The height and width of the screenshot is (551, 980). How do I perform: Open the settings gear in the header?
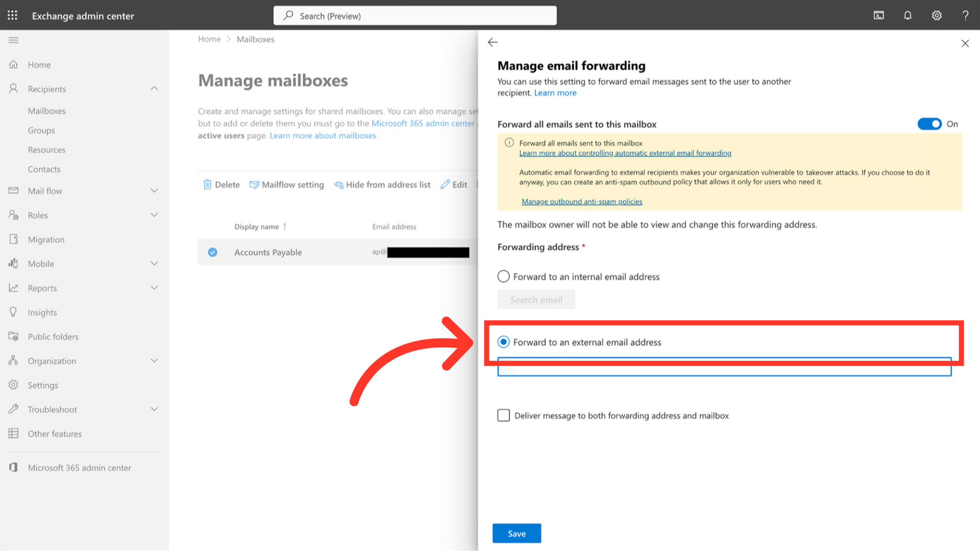937,15
